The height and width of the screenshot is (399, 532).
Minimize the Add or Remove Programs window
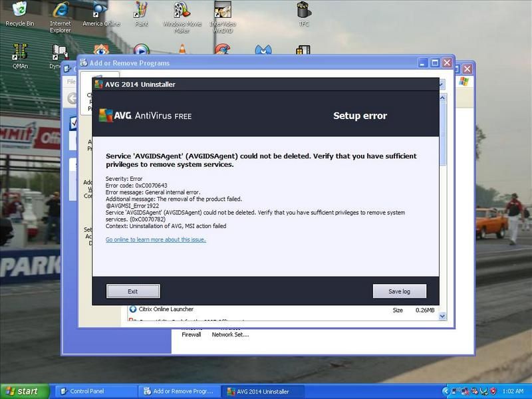pyautogui.click(x=423, y=63)
